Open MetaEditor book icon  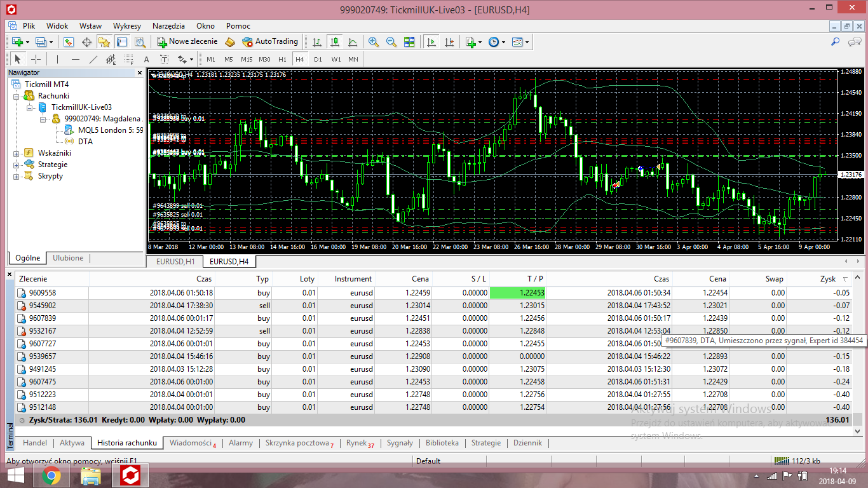pos(230,42)
